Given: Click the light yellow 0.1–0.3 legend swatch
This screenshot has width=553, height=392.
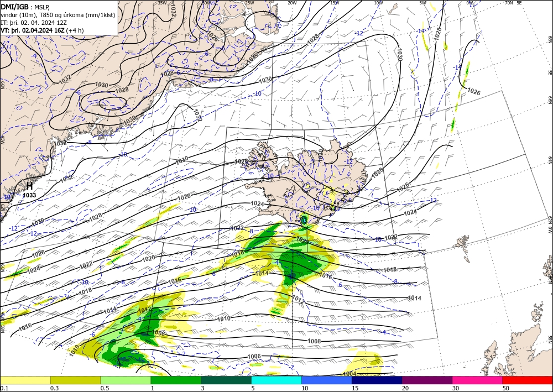Looking at the screenshot, I should coord(25,380).
